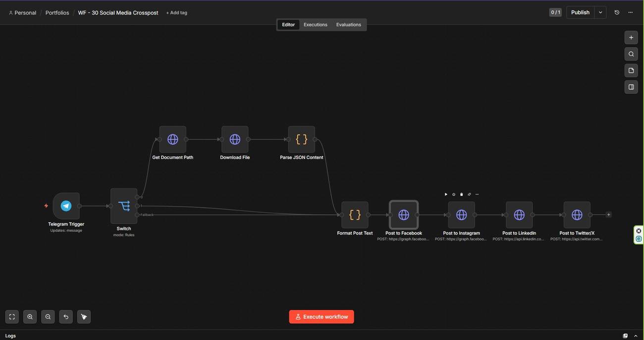Open the Get Document Path node

point(172,139)
